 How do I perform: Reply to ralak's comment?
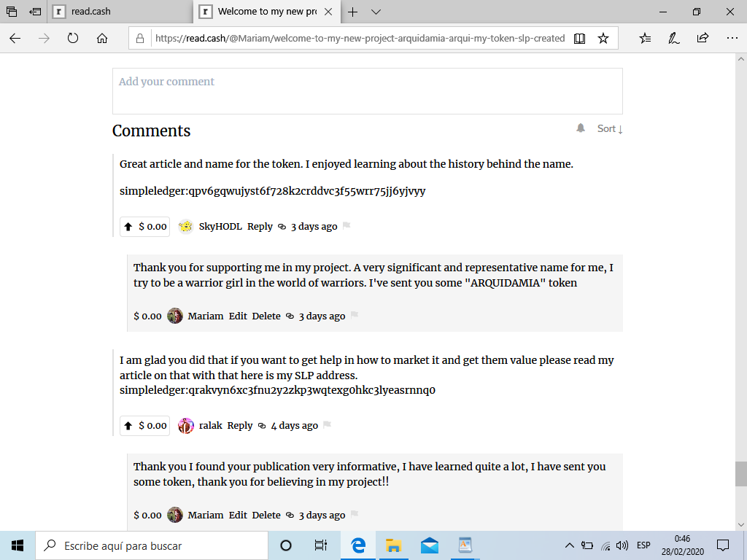239,426
